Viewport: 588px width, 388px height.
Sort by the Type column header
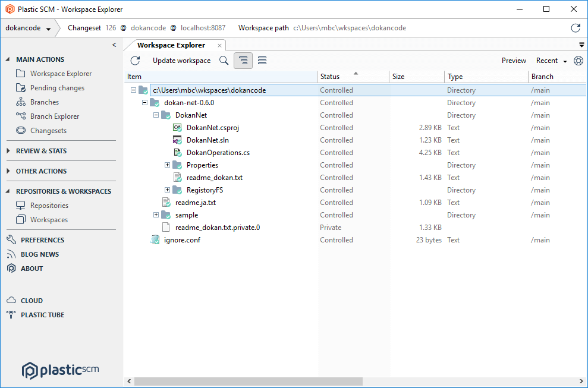click(x=486, y=77)
